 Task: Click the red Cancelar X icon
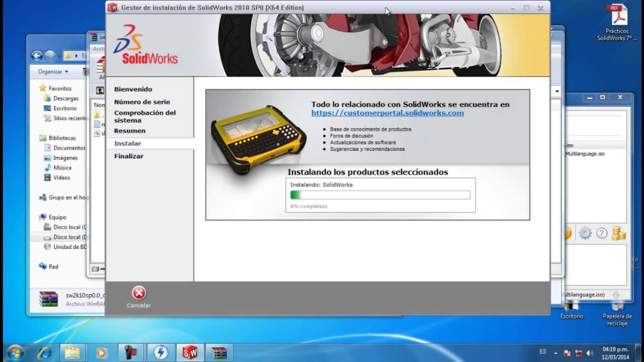click(x=139, y=293)
